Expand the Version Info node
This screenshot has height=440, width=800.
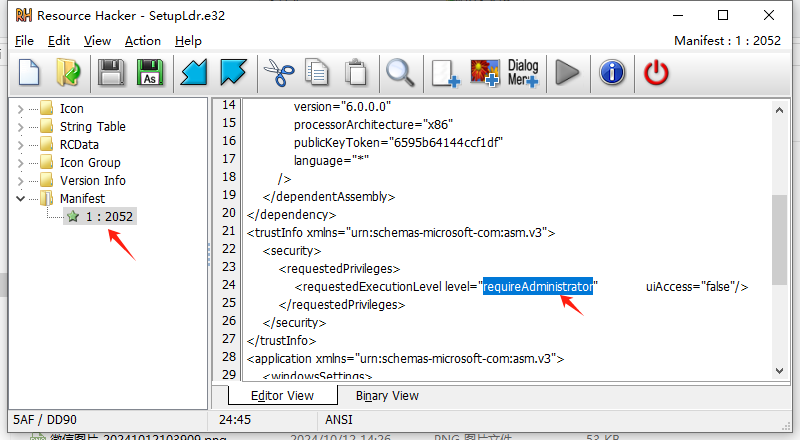click(21, 181)
